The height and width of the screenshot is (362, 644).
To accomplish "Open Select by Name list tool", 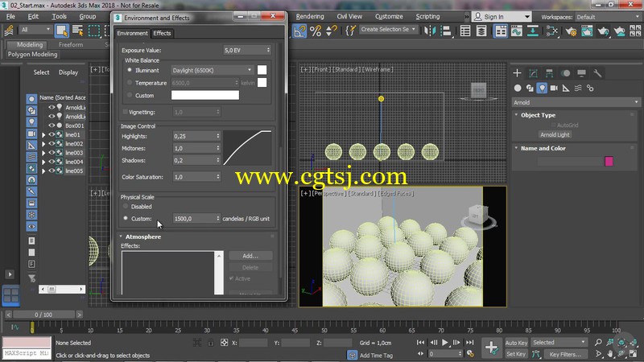I will tap(77, 31).
